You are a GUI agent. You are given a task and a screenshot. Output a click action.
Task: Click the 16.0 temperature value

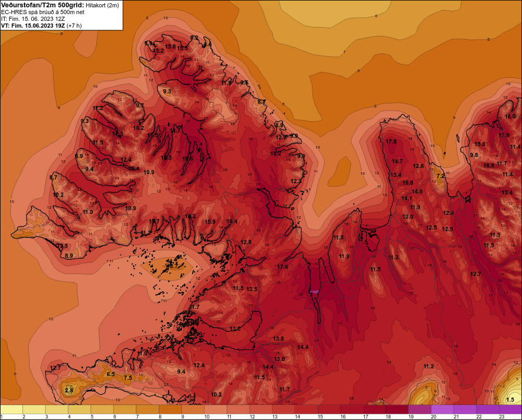(510, 116)
